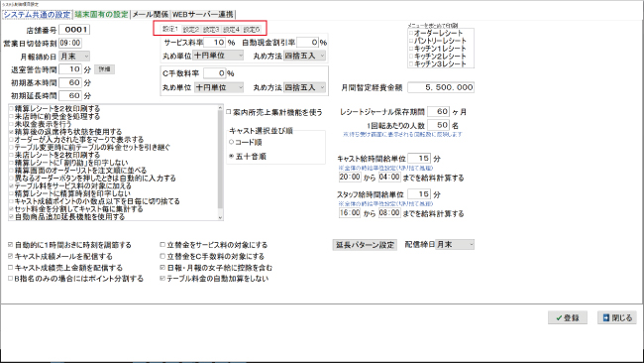Click options list scrollbar down arrow
The image size is (644, 363).
[221, 217]
